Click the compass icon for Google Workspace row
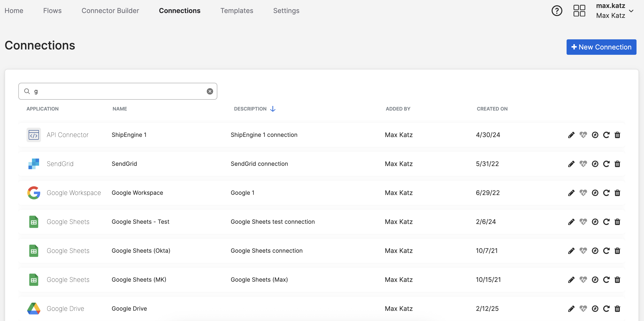This screenshot has width=644, height=321. [595, 193]
